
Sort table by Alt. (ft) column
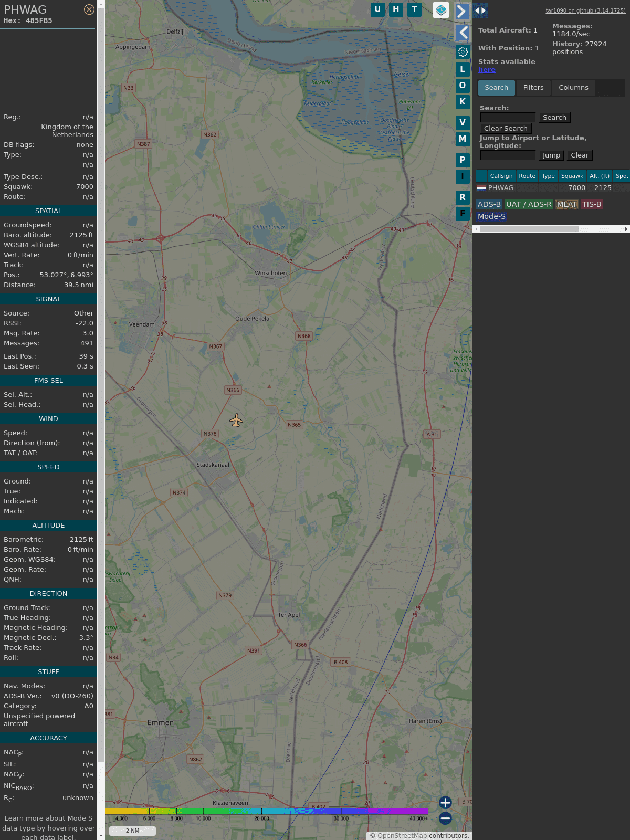pyautogui.click(x=600, y=176)
